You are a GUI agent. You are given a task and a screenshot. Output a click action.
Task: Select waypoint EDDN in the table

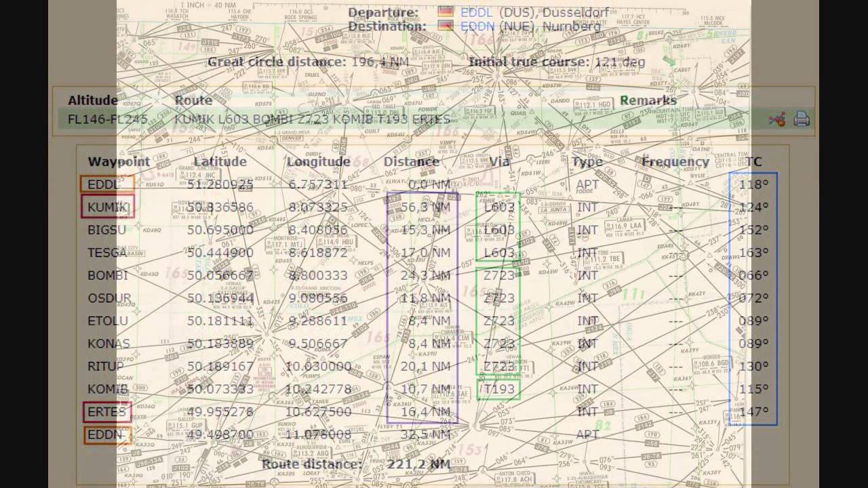[x=105, y=434]
